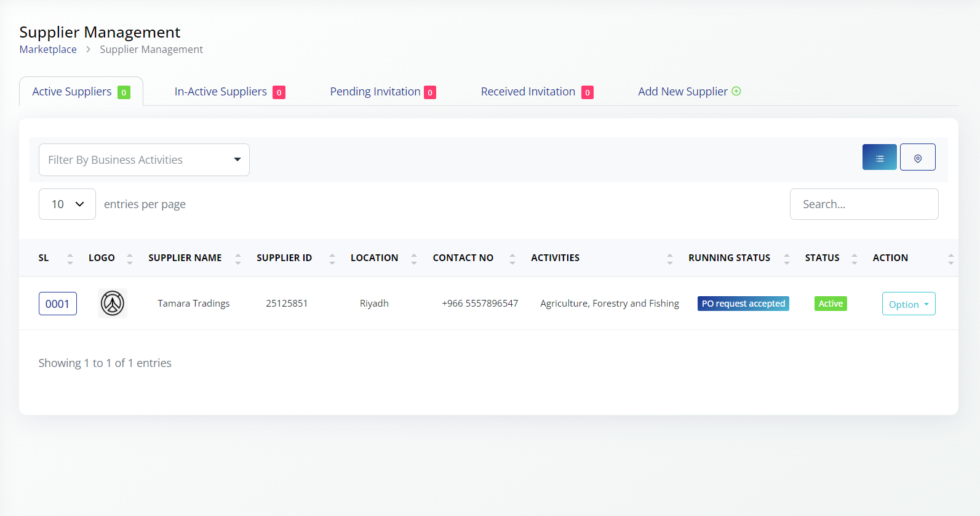Viewport: 980px width, 516px height.
Task: Click the green Active status badge
Action: click(830, 304)
